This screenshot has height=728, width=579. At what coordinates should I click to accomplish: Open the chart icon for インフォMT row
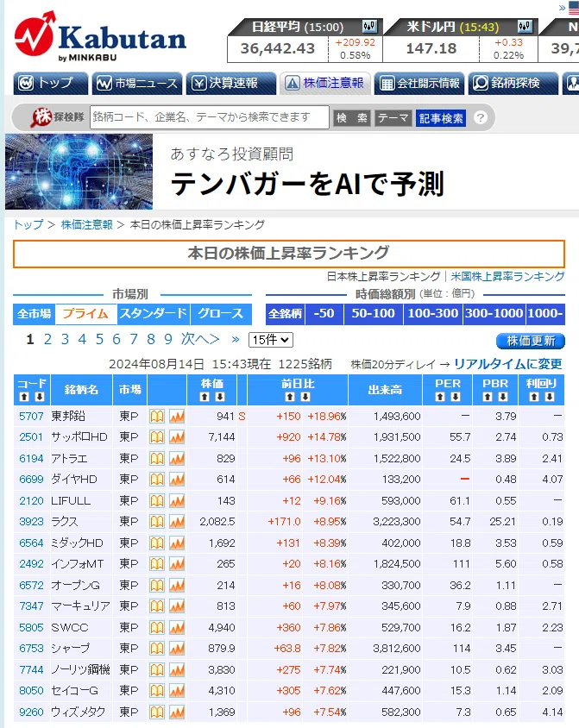click(177, 563)
